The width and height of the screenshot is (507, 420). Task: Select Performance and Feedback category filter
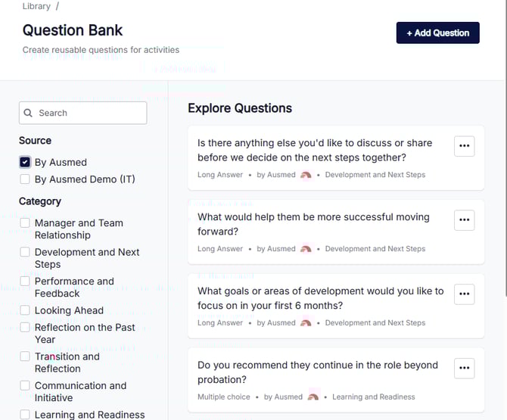coord(25,281)
